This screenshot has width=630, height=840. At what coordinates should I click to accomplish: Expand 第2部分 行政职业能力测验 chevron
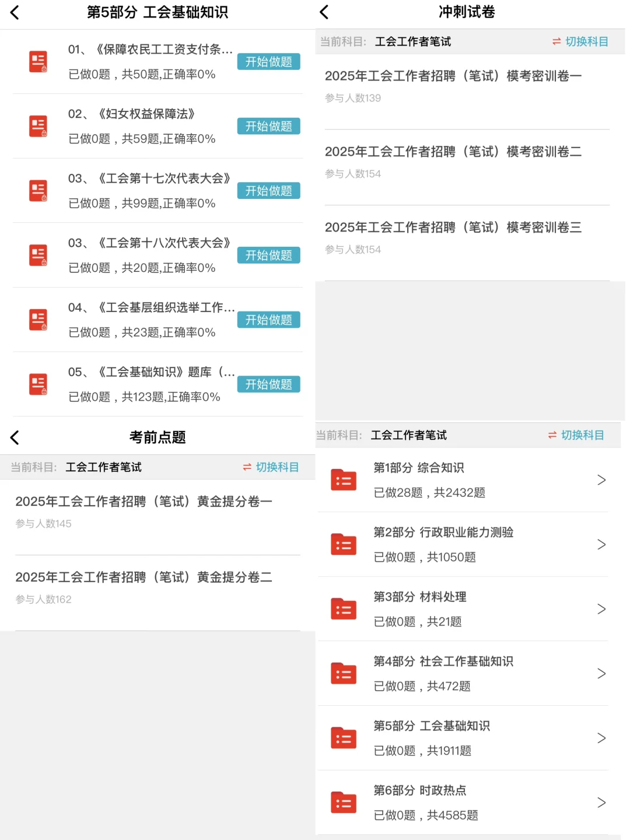pos(601,544)
